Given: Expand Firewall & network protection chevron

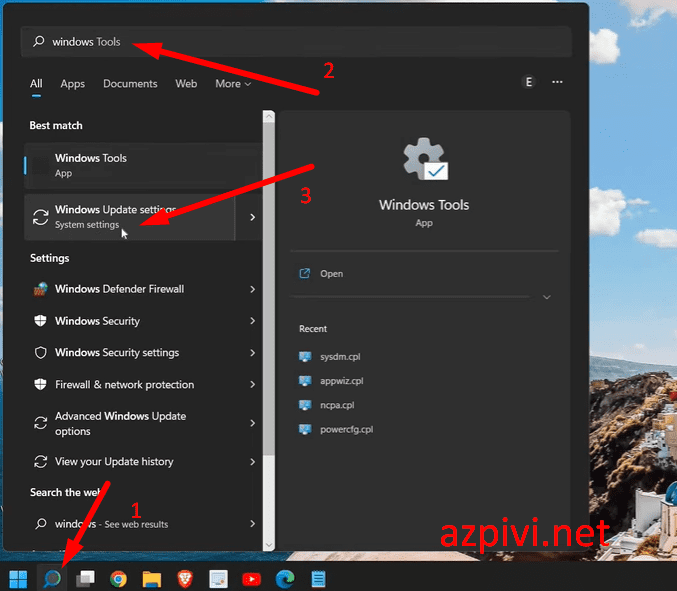Looking at the screenshot, I should click(253, 384).
